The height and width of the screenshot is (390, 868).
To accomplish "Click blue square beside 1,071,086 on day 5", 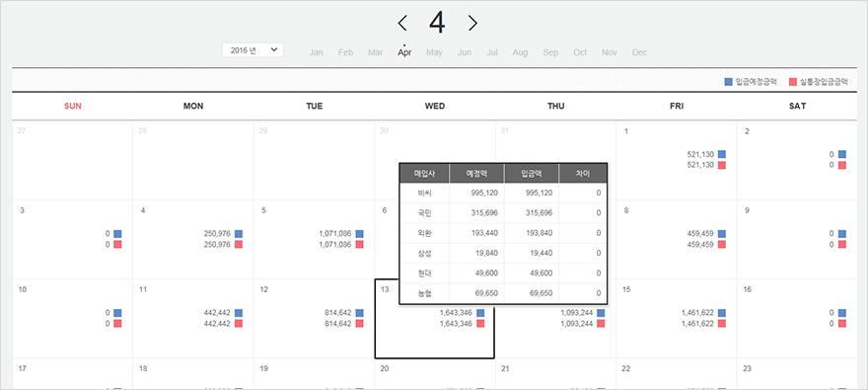I will (359, 234).
